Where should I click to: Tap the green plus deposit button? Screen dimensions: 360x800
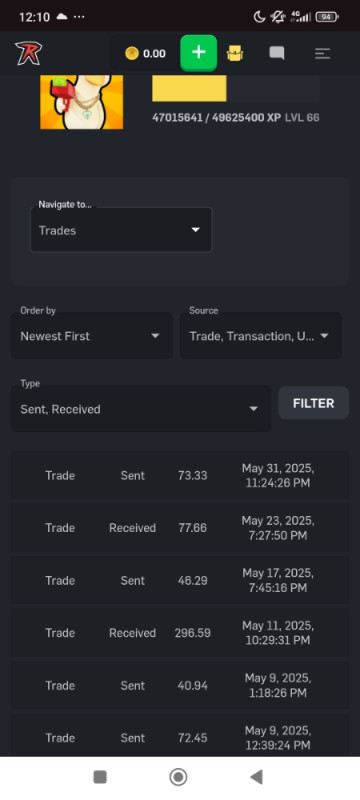click(x=198, y=53)
